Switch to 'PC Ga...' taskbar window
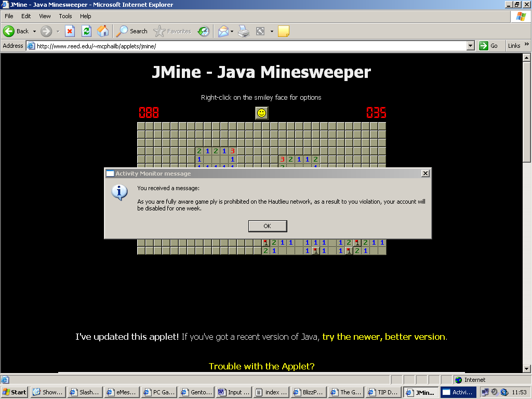Viewport: 532px width, 399px height. [x=159, y=392]
